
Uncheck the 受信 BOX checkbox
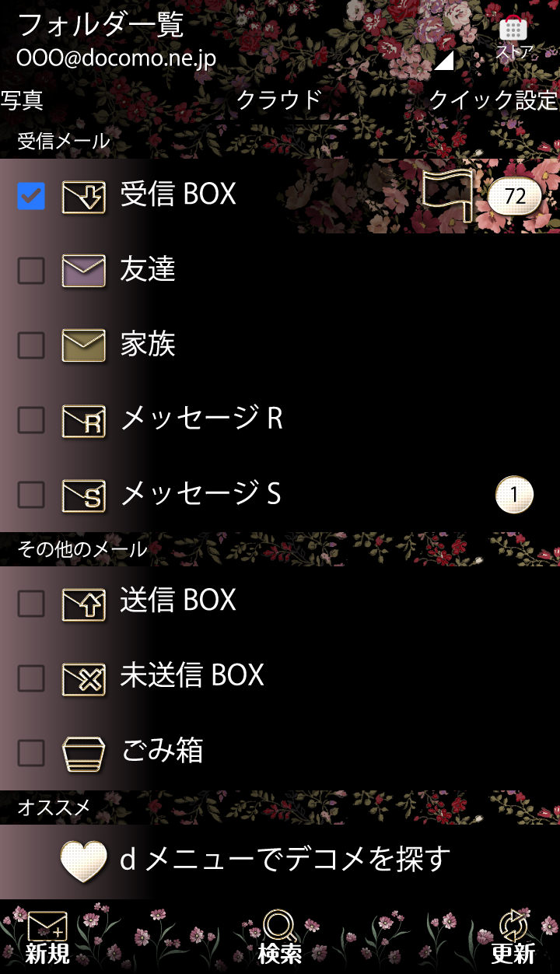[31, 196]
